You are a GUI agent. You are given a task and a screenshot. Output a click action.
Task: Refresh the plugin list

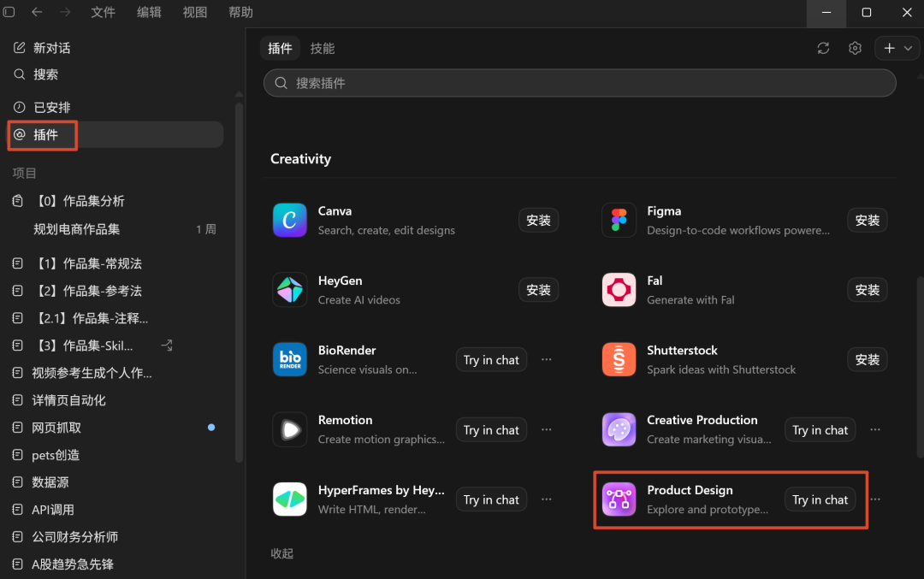(x=823, y=48)
